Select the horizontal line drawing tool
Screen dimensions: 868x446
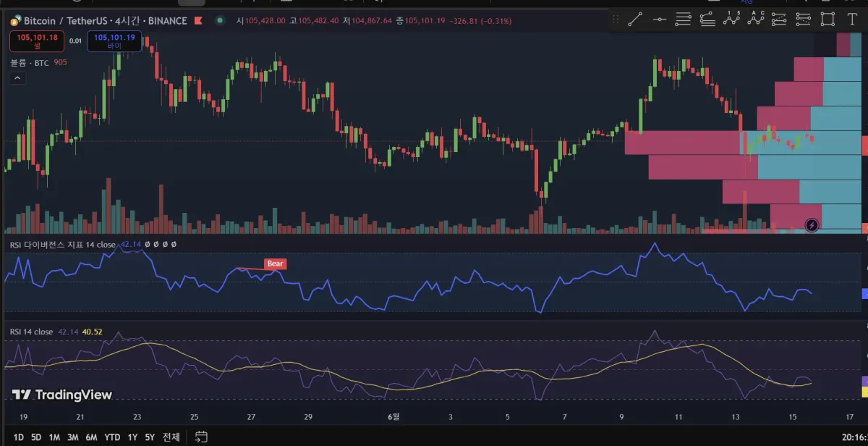[659, 20]
